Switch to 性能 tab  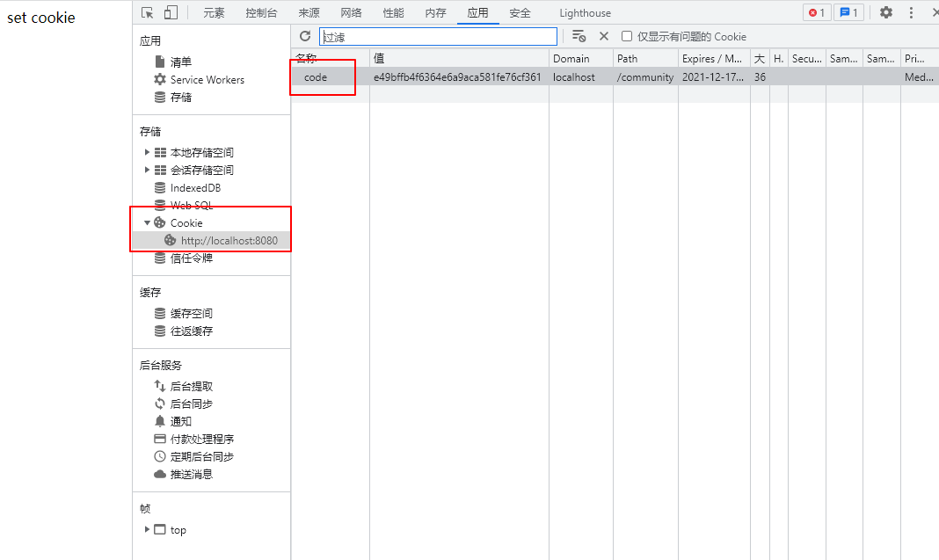(x=393, y=12)
